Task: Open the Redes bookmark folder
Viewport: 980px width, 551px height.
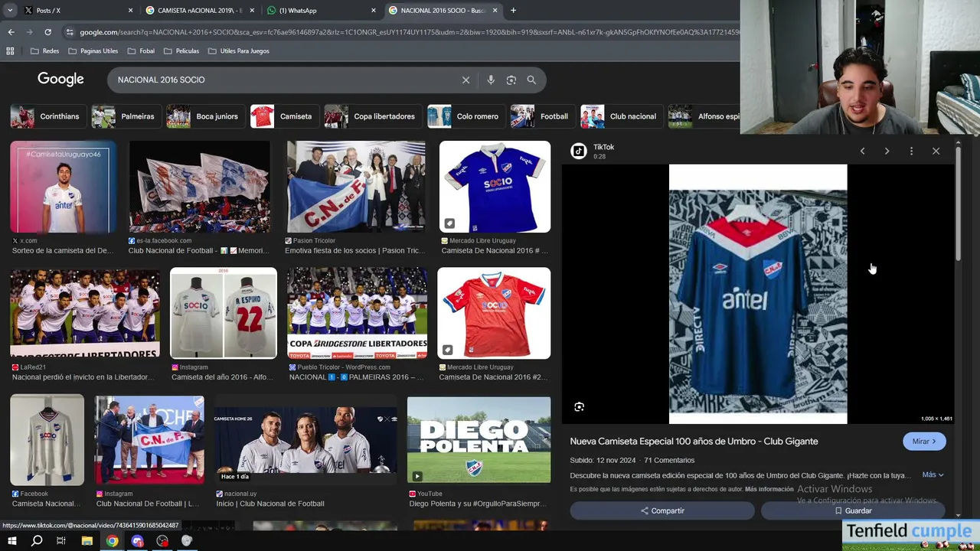Action: coord(44,51)
